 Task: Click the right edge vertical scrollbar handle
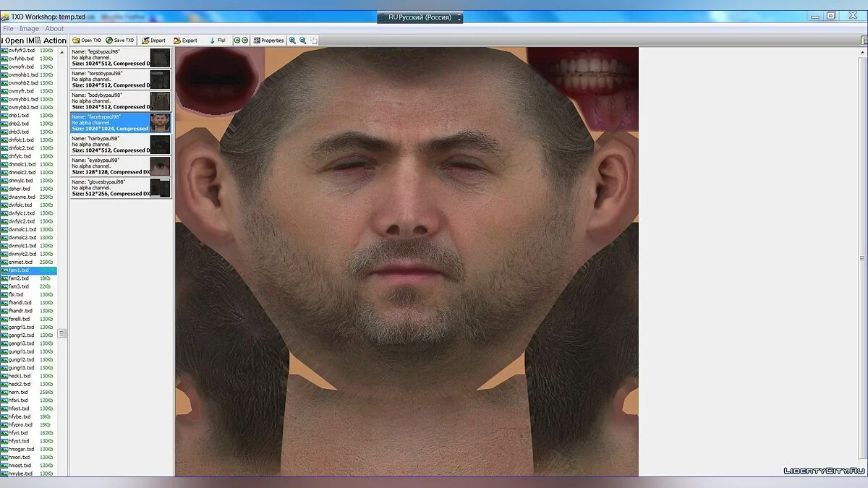pos(861,258)
